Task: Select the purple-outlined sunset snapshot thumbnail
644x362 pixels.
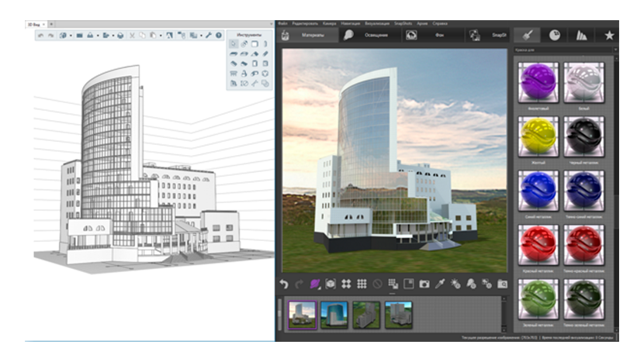Action: (x=303, y=315)
